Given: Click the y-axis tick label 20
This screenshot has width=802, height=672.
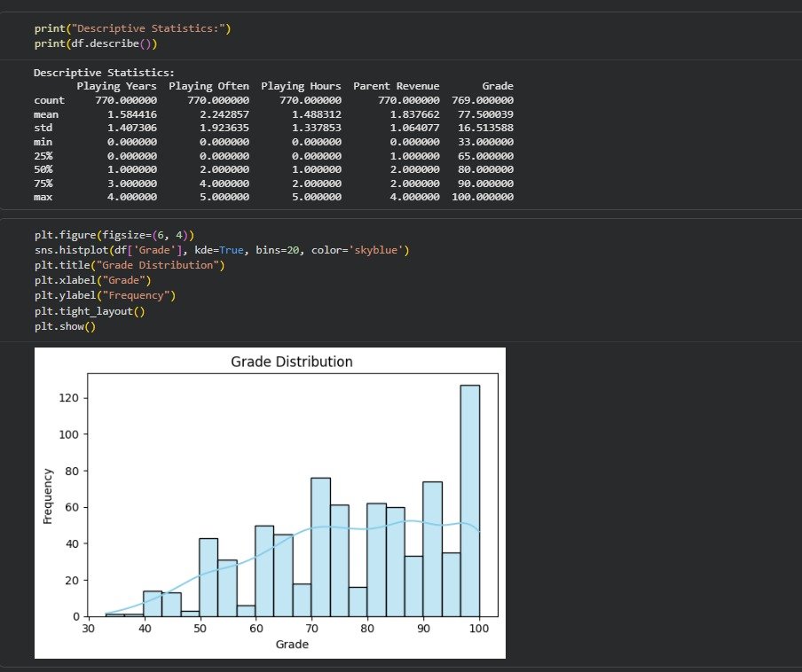Looking at the screenshot, I should (72, 581).
